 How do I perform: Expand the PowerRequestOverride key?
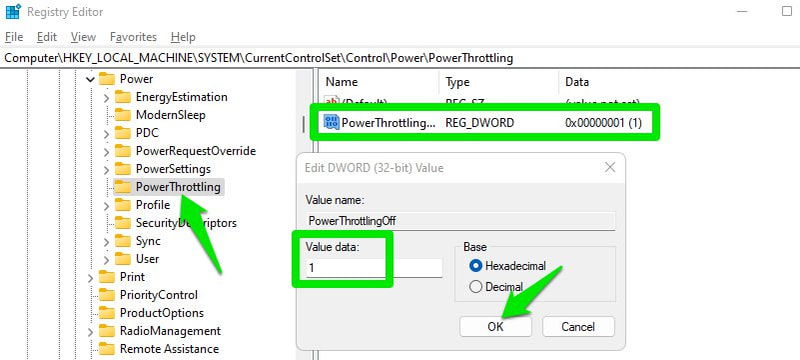pyautogui.click(x=106, y=151)
